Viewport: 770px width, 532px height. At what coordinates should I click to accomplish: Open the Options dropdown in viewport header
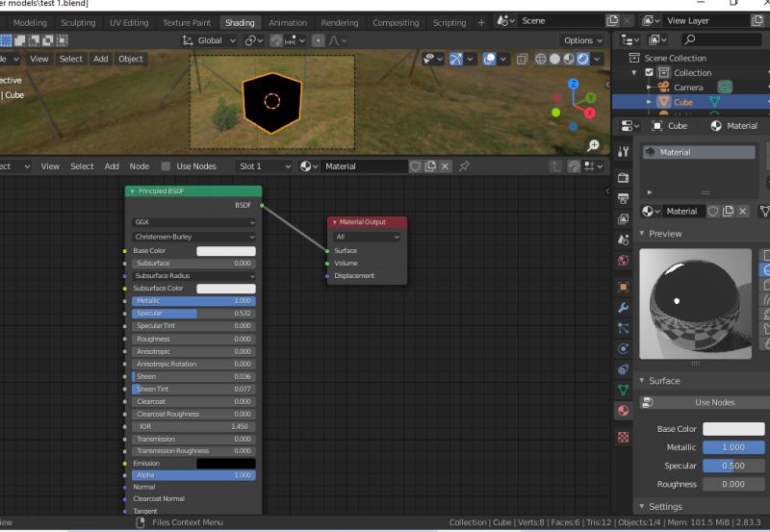(583, 40)
